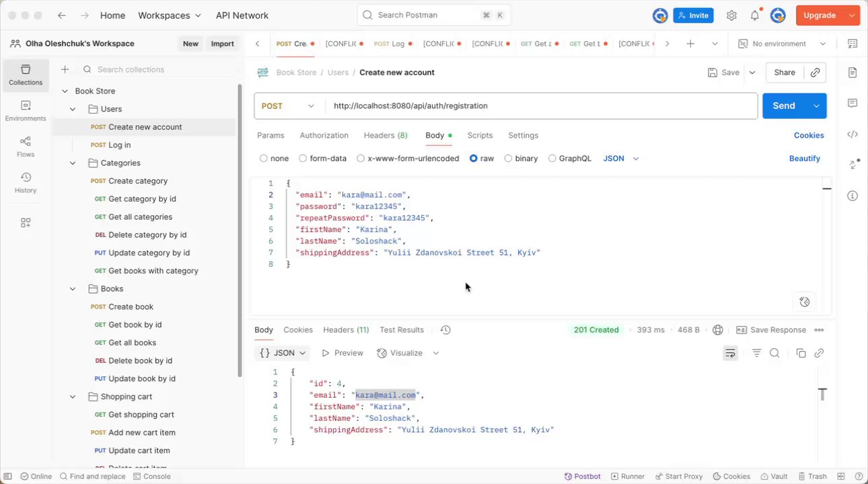Open the No environment selector
Viewport: 868px width, 484px height.
point(782,44)
